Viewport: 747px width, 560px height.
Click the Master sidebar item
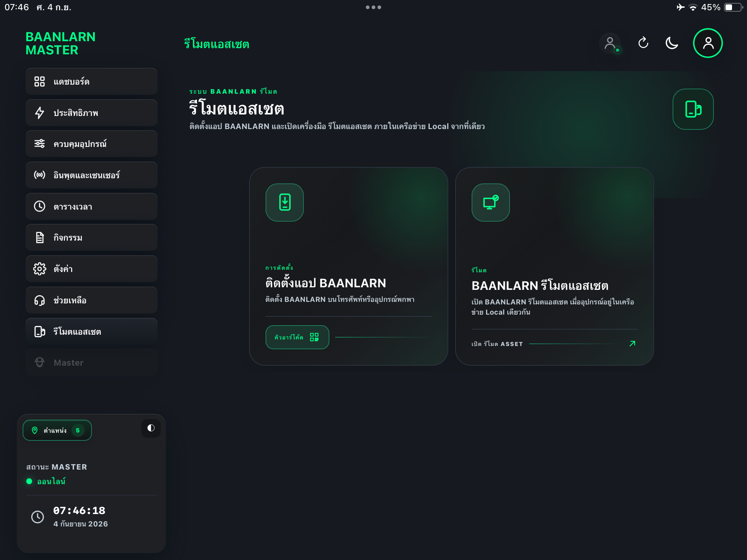pos(92,362)
